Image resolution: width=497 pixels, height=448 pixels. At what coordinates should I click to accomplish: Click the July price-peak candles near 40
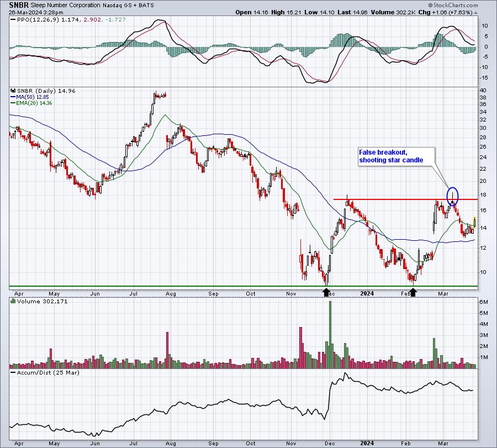(x=160, y=95)
